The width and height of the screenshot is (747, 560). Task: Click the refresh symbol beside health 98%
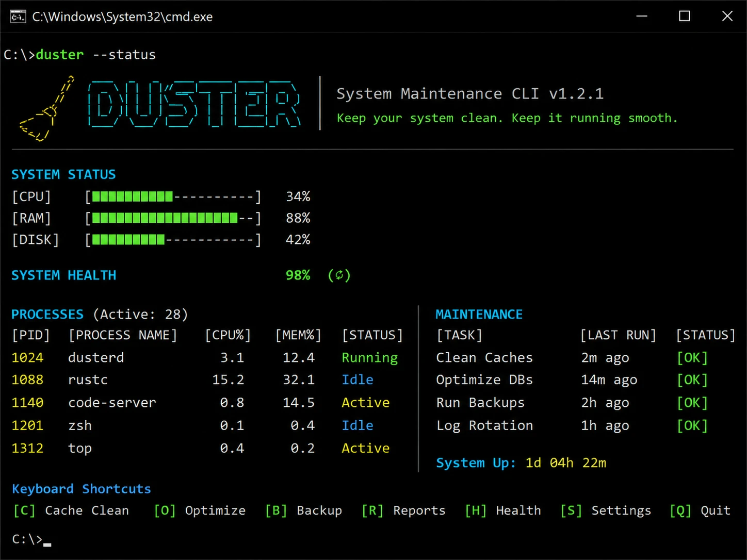click(x=339, y=275)
